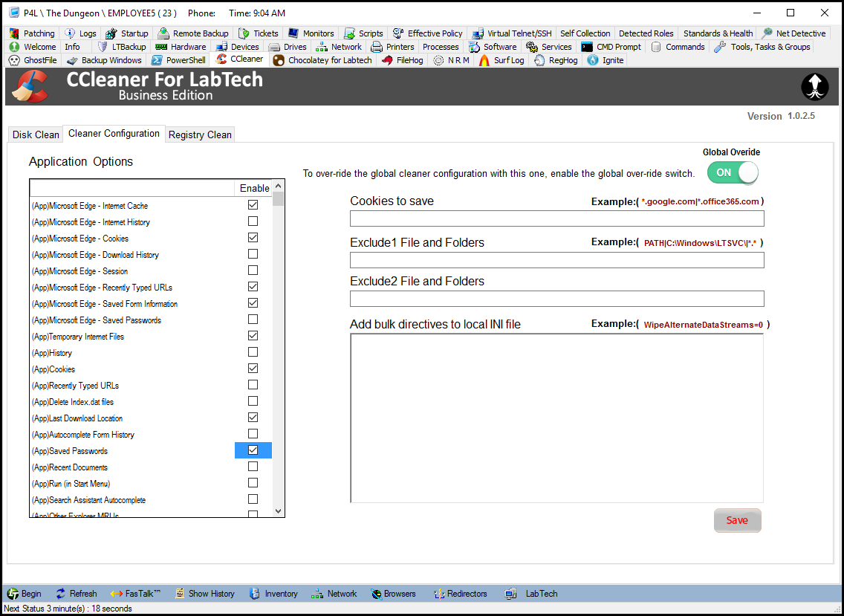844x616 pixels.
Task: Focus the Cookies to save field
Action: coord(556,218)
